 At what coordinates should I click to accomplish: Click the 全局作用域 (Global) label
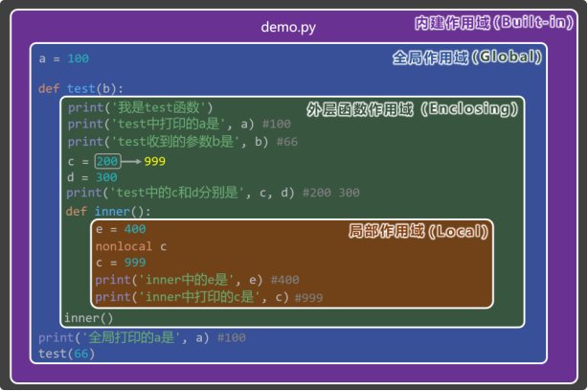click(x=467, y=57)
